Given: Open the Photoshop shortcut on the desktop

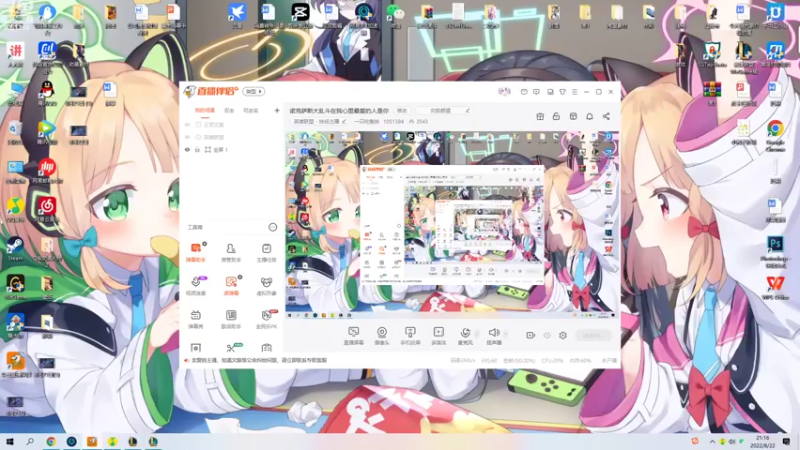Looking at the screenshot, I should click(x=775, y=251).
